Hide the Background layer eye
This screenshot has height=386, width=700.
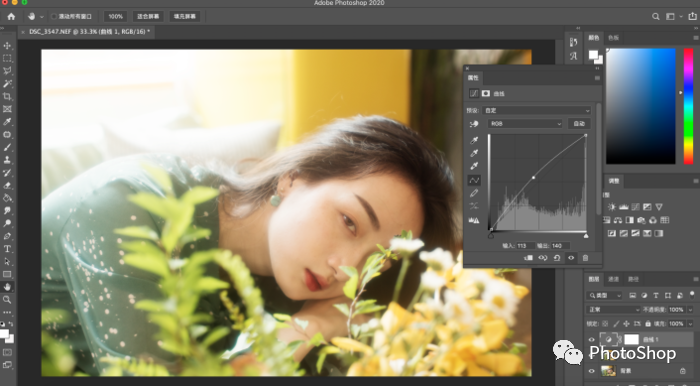coord(592,371)
